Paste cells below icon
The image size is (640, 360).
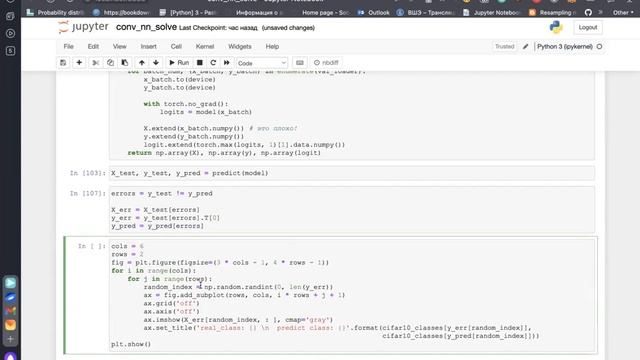125,63
